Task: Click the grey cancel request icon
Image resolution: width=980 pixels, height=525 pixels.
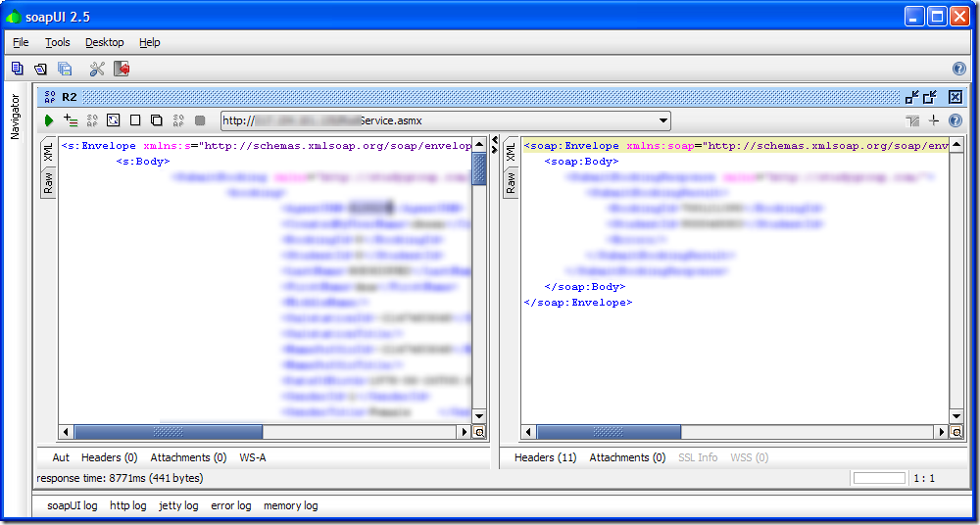Action: (200, 120)
